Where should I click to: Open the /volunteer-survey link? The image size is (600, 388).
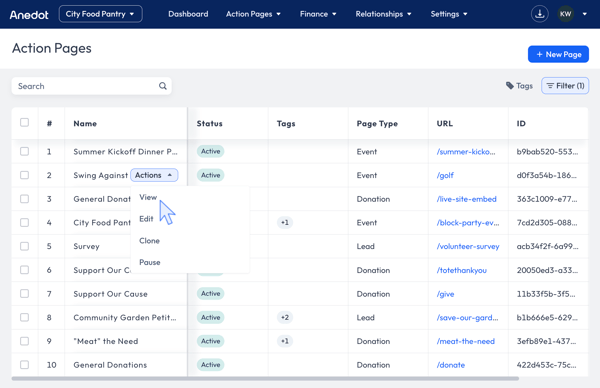468,247
